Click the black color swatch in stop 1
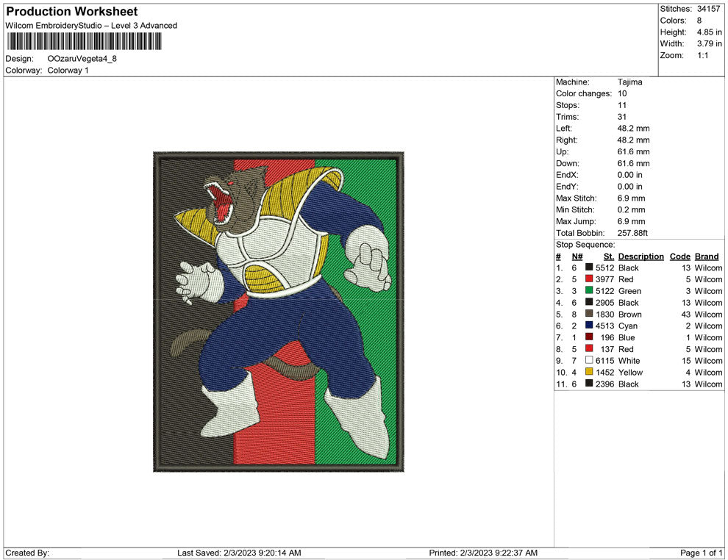The image size is (728, 560). pyautogui.click(x=589, y=268)
